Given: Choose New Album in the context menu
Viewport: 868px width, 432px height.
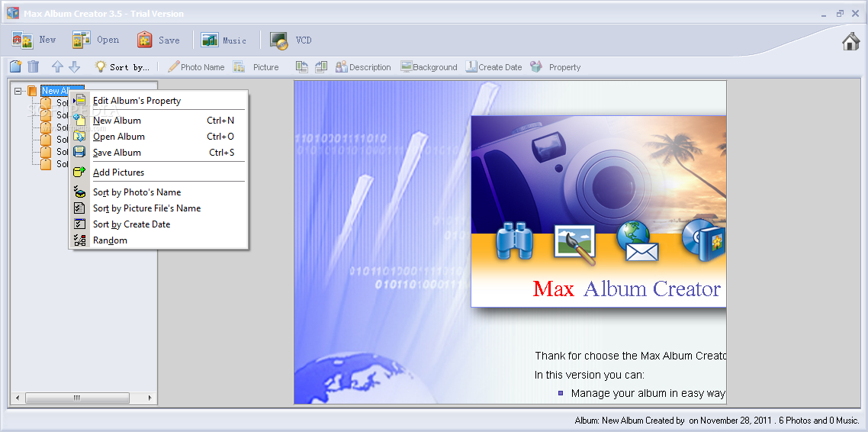Looking at the screenshot, I should pyautogui.click(x=159, y=120).
